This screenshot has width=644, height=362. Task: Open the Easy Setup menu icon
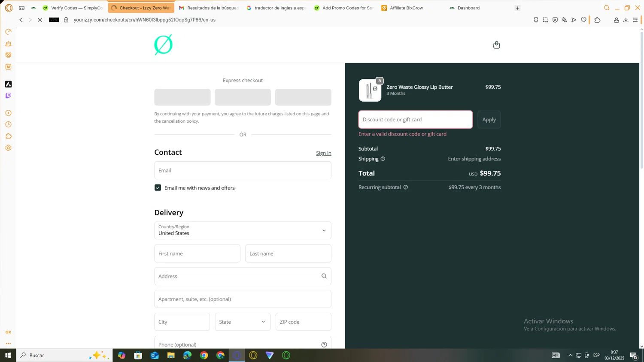point(635,20)
